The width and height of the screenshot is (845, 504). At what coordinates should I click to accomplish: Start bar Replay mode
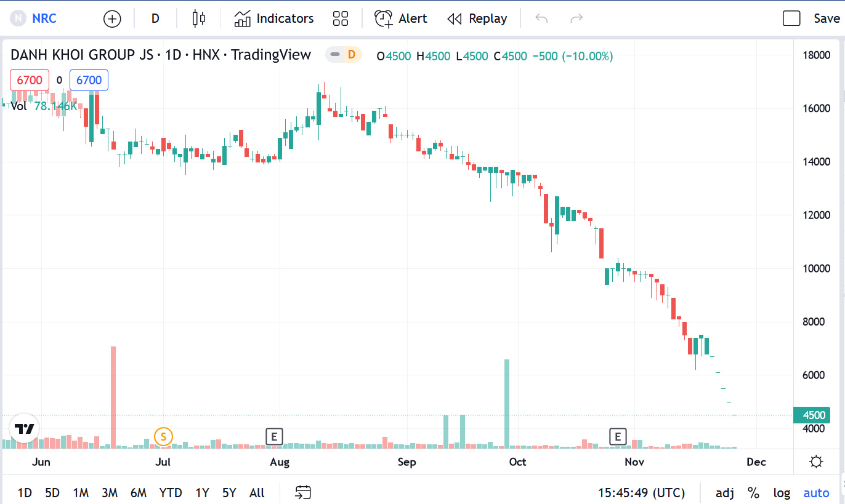pos(477,18)
